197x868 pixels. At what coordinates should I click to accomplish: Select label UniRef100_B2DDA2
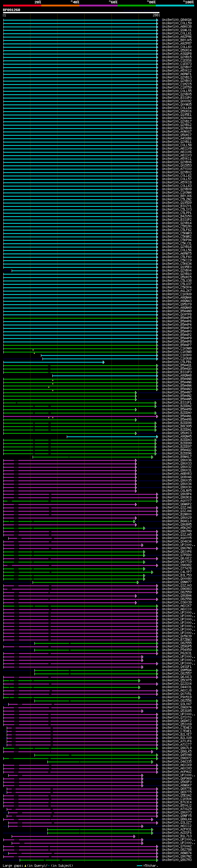[x=177, y=406]
